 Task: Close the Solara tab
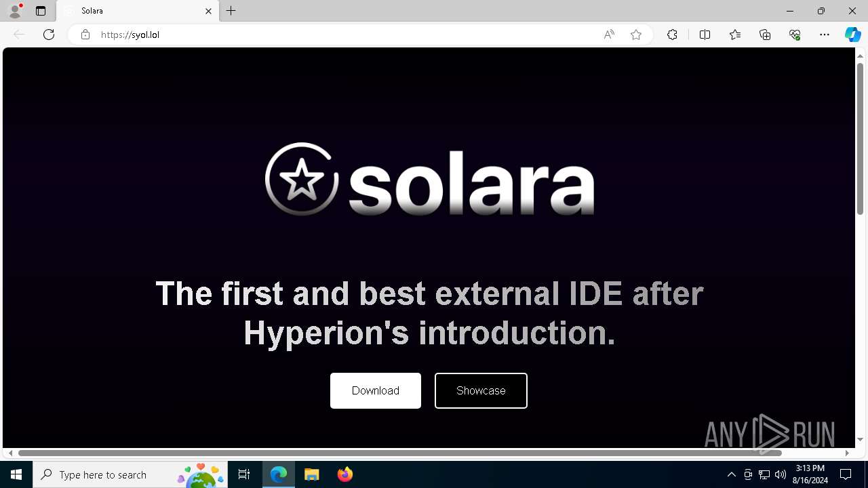click(x=208, y=11)
